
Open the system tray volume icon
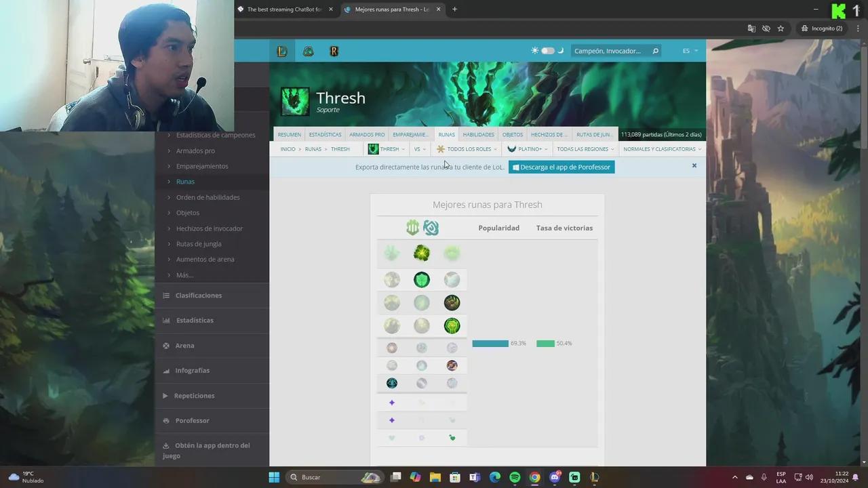809,477
